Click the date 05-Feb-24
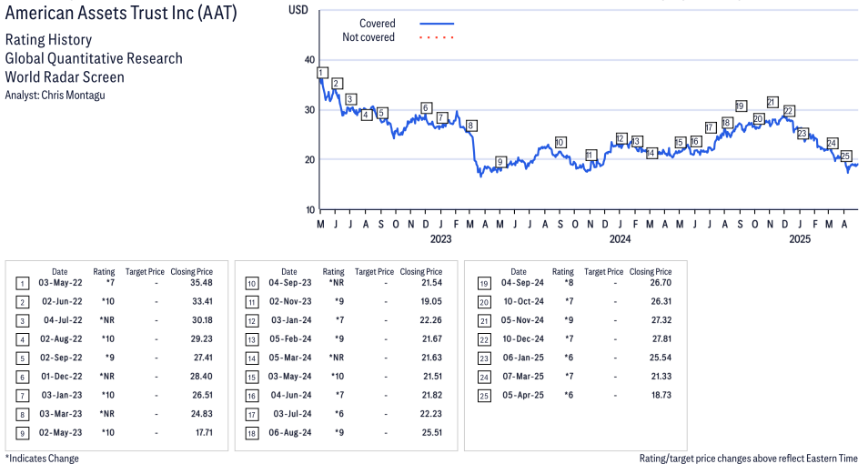The image size is (868, 464). pos(290,338)
